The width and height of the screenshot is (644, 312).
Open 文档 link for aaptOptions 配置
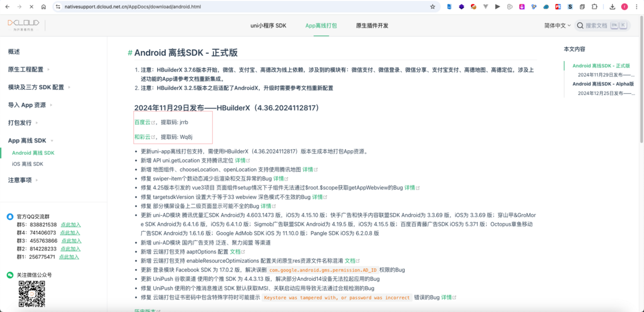click(238, 251)
